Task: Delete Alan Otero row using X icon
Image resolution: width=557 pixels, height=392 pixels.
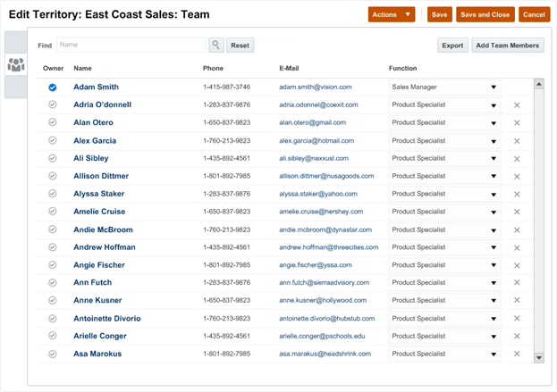Action: coord(517,123)
